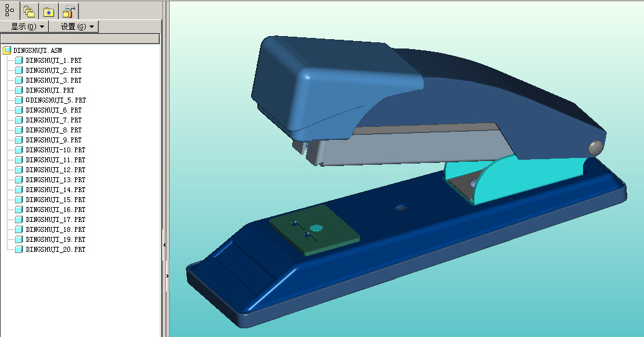
Task: Open the 设置 dropdown menu
Action: coord(75,27)
